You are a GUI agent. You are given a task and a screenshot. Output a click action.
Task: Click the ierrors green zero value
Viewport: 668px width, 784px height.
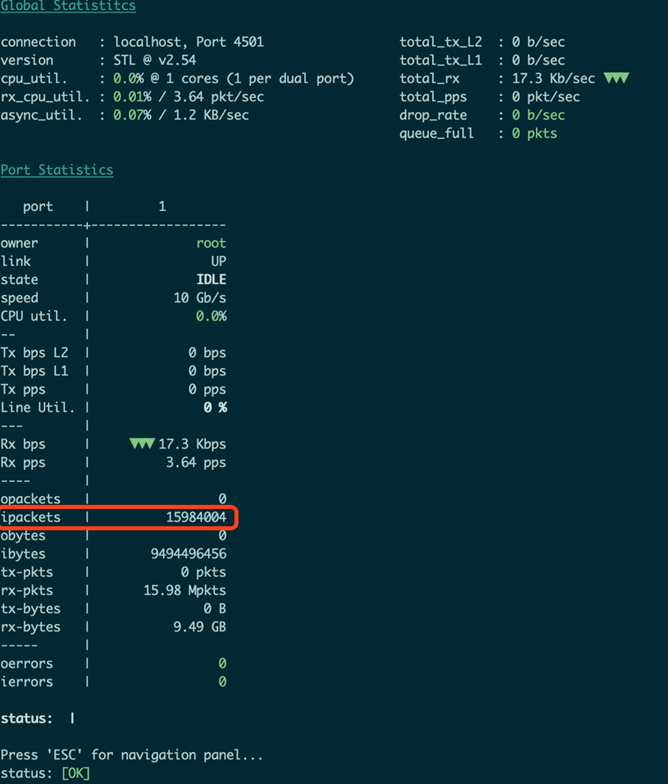pyautogui.click(x=222, y=682)
